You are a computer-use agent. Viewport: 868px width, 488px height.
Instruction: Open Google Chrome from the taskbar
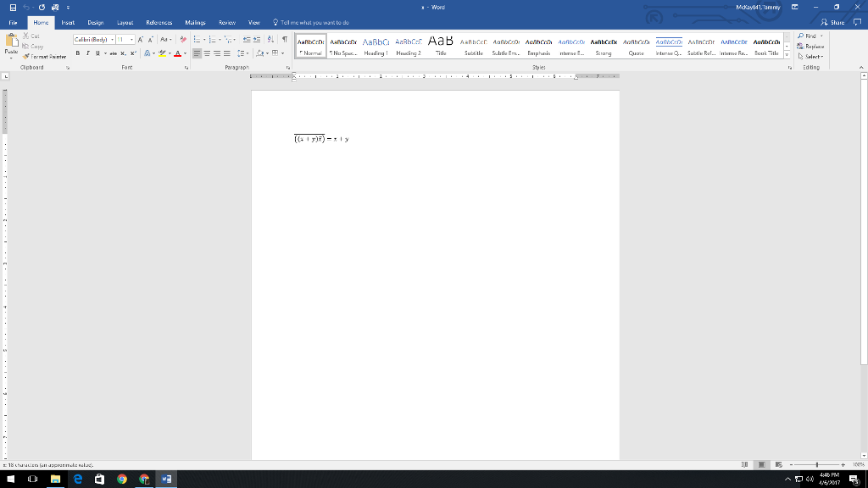pyautogui.click(x=122, y=479)
